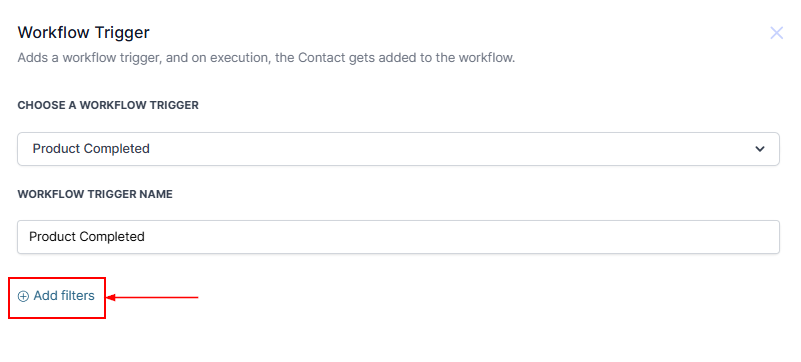The width and height of the screenshot is (801, 362).
Task: Click the word Trigger in the panel title
Action: (121, 33)
